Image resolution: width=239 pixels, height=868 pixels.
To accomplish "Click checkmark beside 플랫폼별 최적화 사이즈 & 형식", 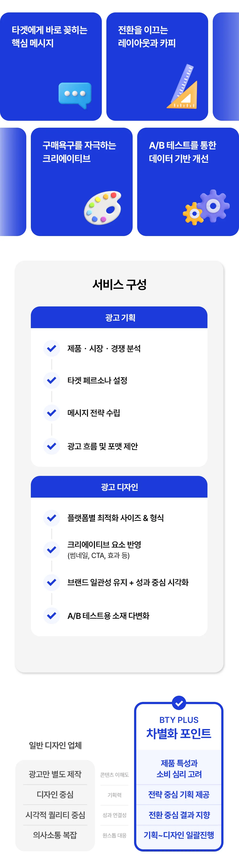I will click(x=52, y=518).
